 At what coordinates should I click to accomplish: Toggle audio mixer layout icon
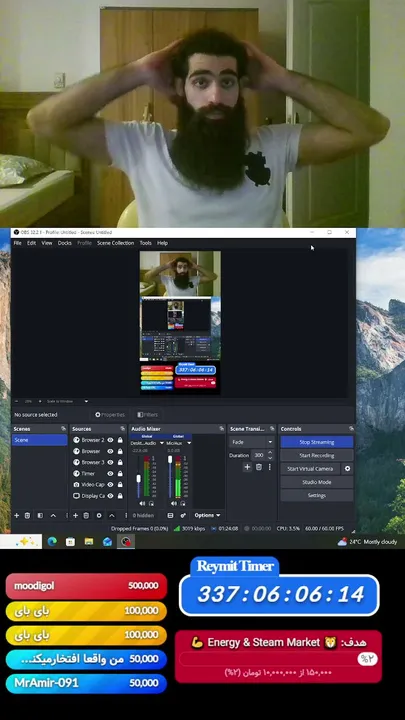[170, 516]
